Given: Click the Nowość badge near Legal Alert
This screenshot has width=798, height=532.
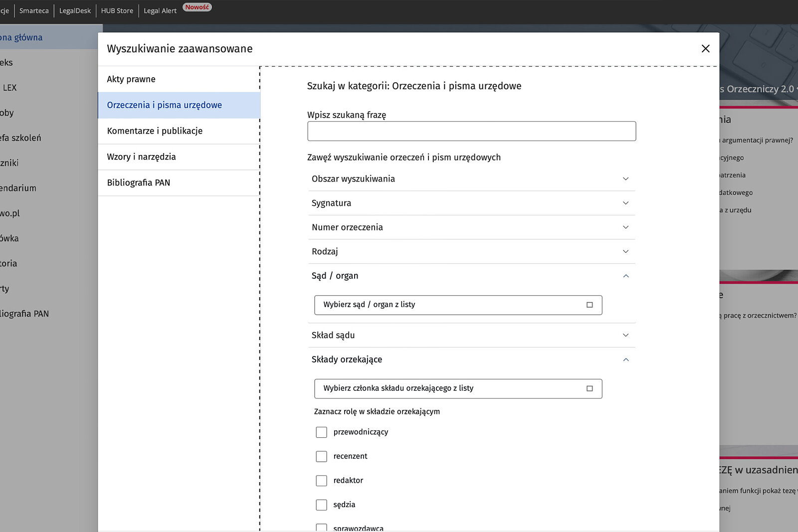Looking at the screenshot, I should [x=197, y=7].
